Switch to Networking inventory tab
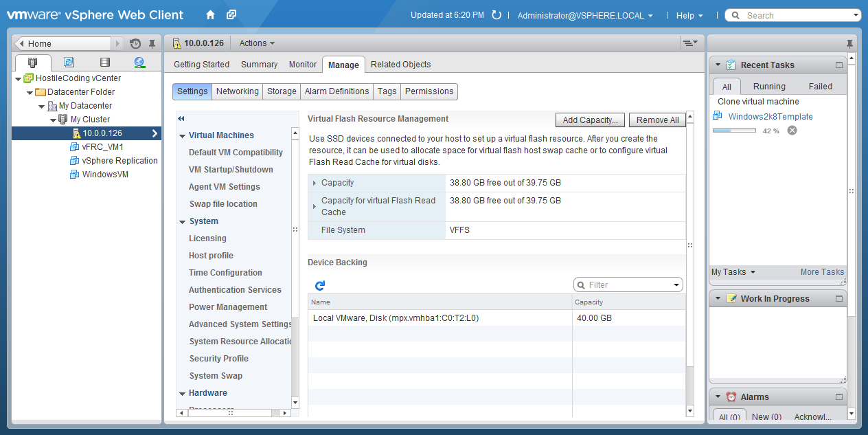This screenshot has height=435, width=868. (140, 63)
